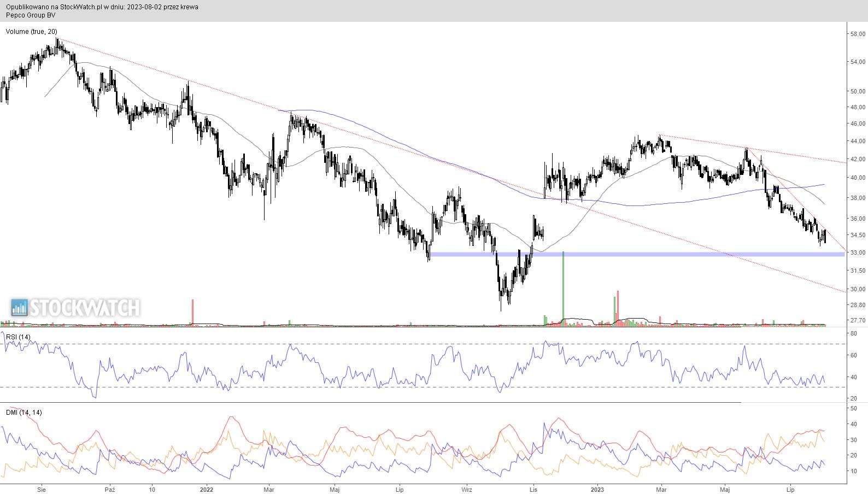Click the RSI (14) indicator label
This screenshot has height=494, width=868.
[x=18, y=337]
